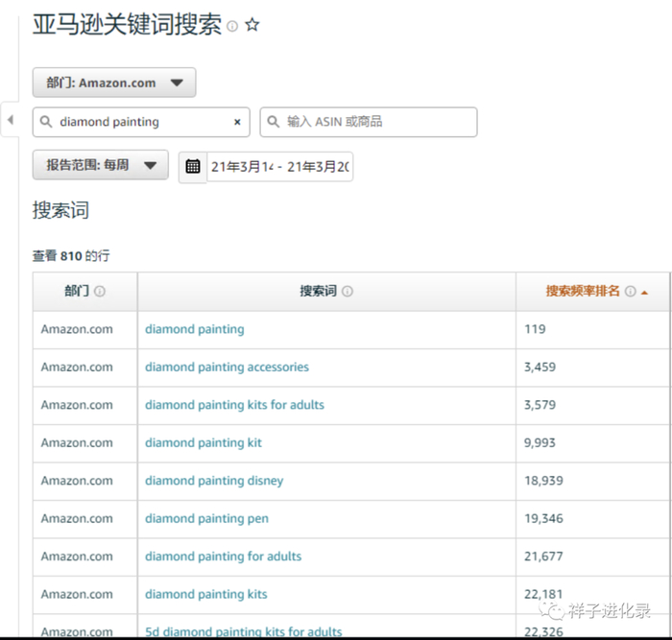Open the diamond painting pen link
The image size is (672, 640).
206,519
